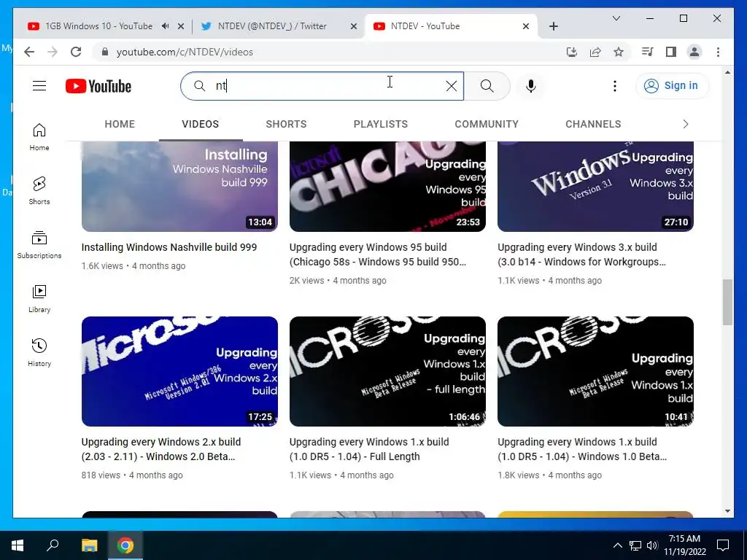Bookmark this page with star
This screenshot has height=560, width=747.
[x=619, y=52]
